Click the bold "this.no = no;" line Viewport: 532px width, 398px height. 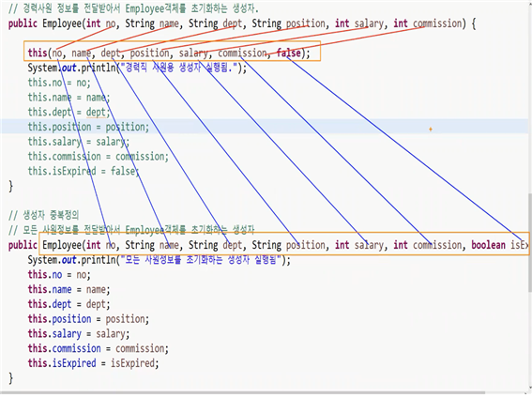(59, 274)
